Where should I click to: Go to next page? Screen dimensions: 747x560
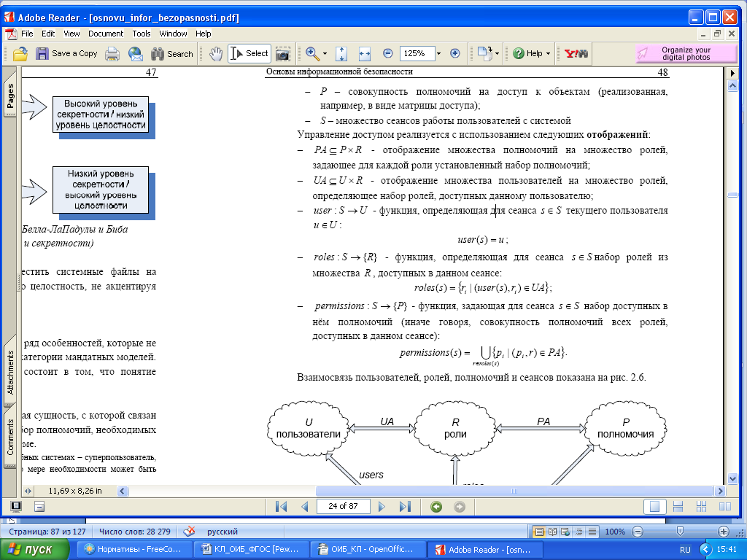click(x=381, y=507)
